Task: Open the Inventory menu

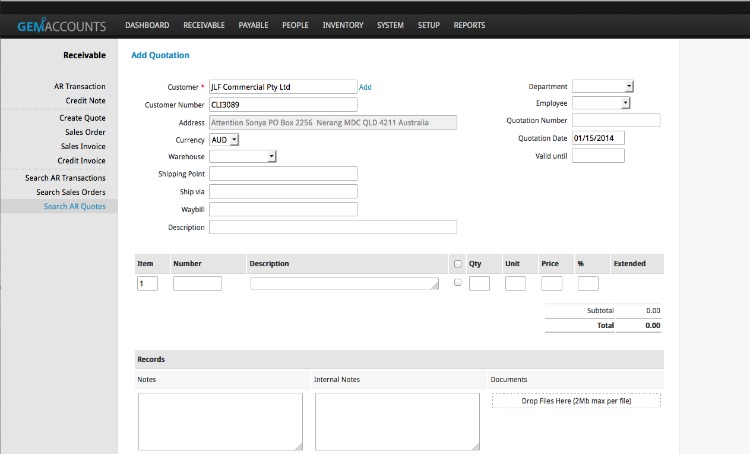Action: coord(343,25)
